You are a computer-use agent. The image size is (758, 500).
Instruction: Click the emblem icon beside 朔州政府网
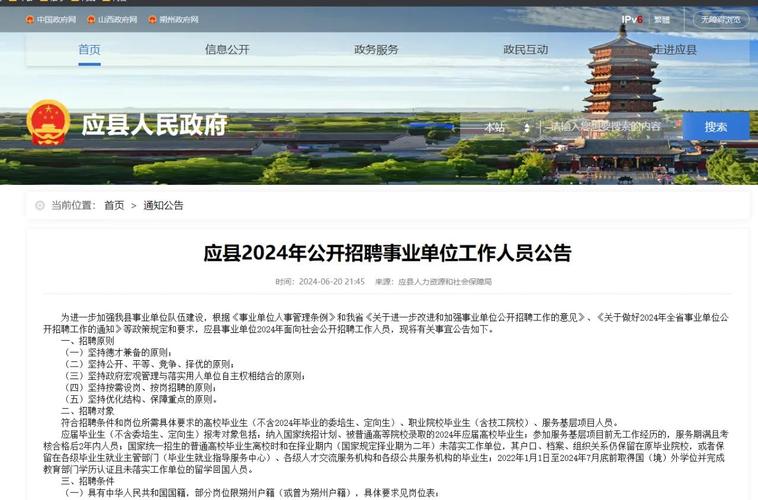153,20
